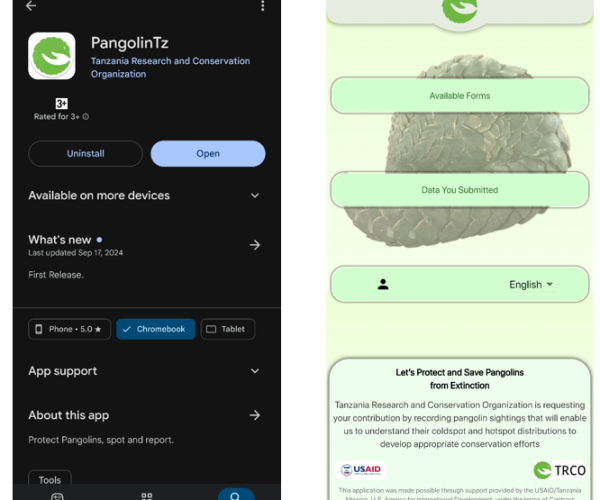Toggle the Chromebook device chip
This screenshot has height=500, width=600.
click(x=156, y=329)
